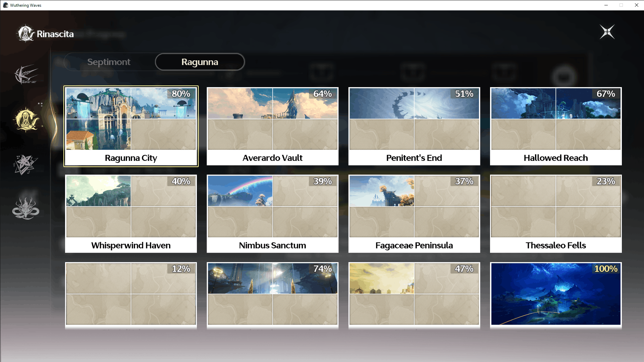Click the 23% progress badge

click(606, 181)
